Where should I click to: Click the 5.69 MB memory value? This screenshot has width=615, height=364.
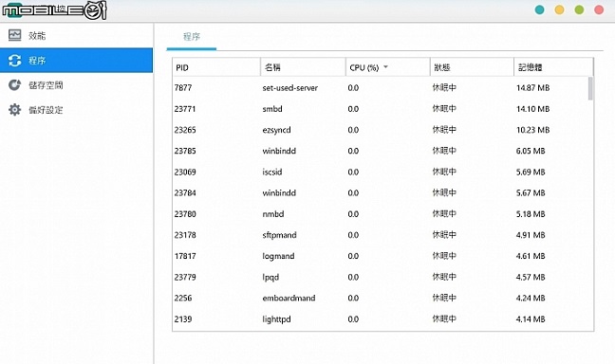click(531, 172)
